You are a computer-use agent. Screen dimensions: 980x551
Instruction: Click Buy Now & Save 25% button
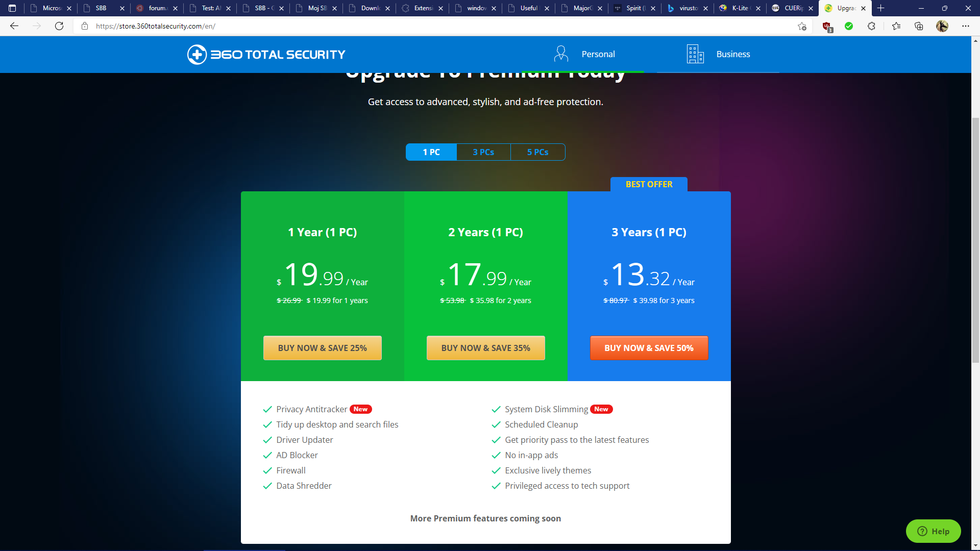[x=323, y=348]
